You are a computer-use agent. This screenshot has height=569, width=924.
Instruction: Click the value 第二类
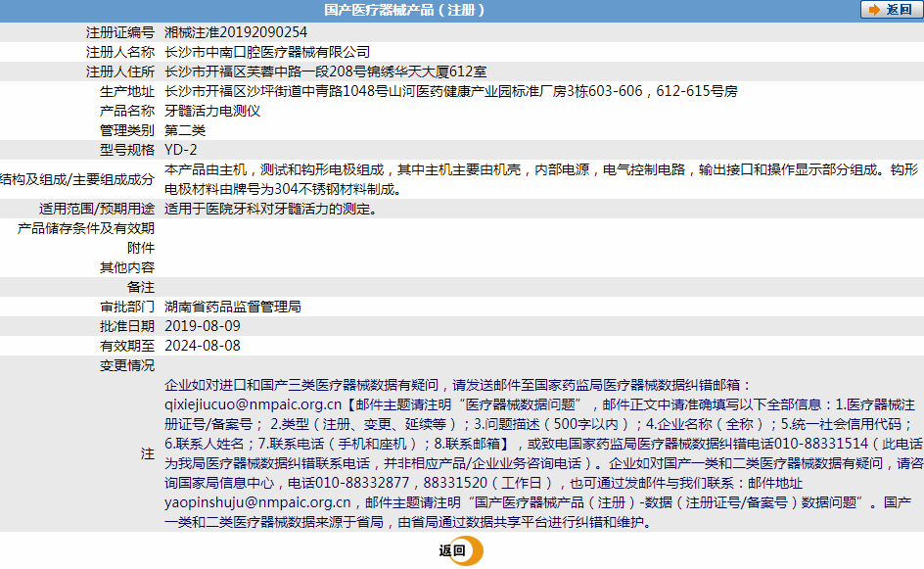click(185, 130)
